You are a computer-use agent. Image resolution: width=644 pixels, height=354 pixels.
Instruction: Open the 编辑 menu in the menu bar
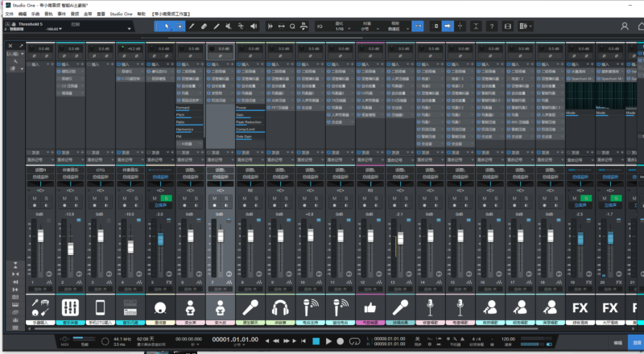tap(23, 14)
